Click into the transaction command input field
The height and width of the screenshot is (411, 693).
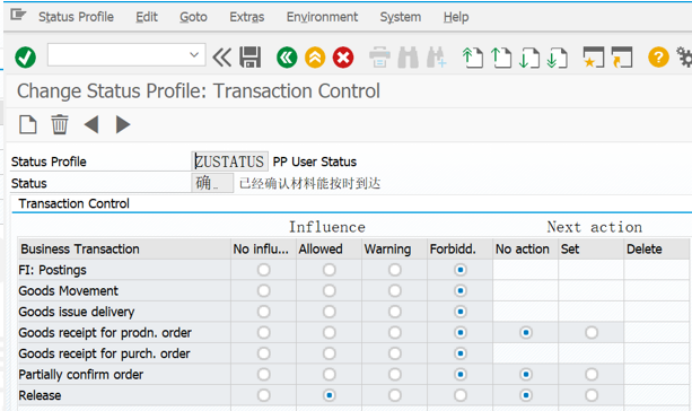coord(118,55)
